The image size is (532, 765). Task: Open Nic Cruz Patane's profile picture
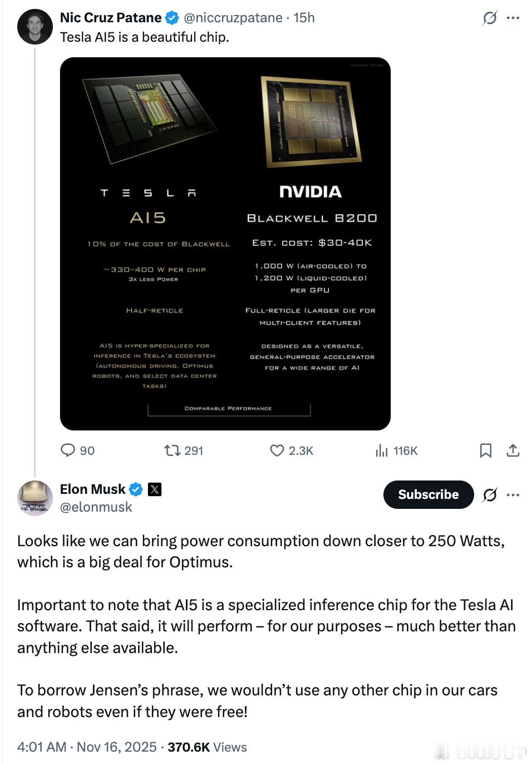pyautogui.click(x=35, y=26)
